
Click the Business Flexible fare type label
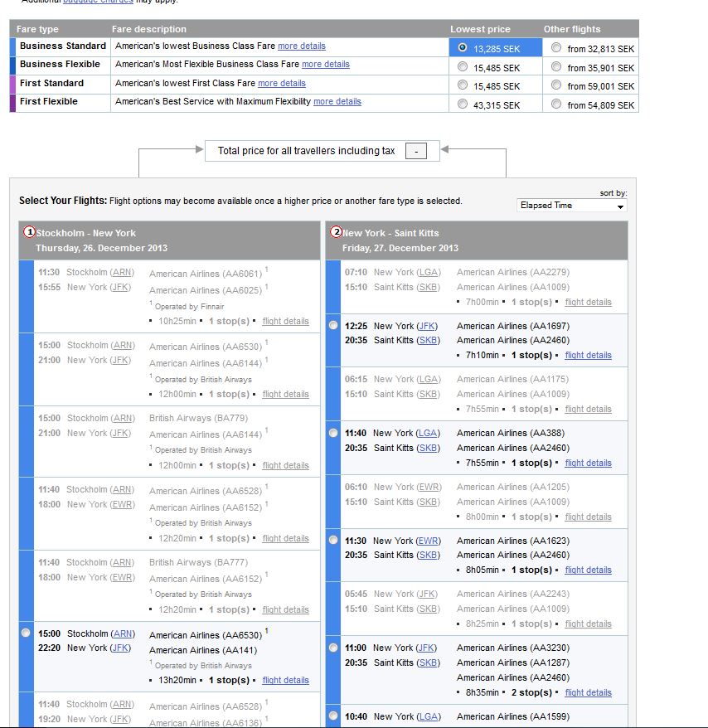(60, 65)
